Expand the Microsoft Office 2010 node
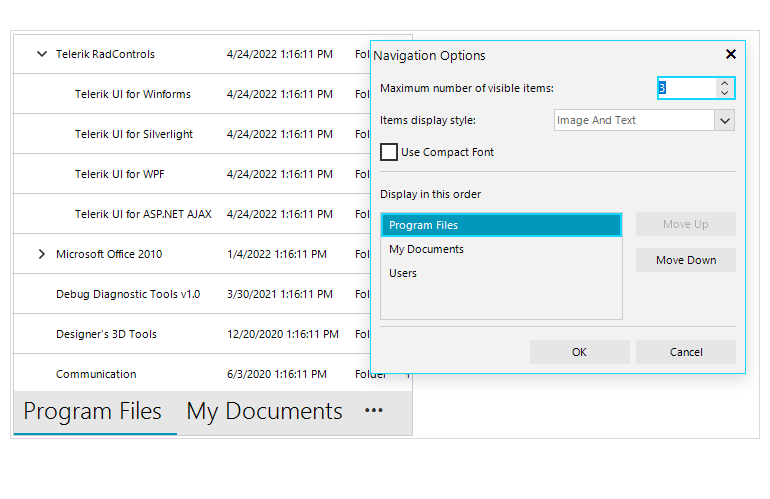Viewport: 770px width, 499px height. 42,254
